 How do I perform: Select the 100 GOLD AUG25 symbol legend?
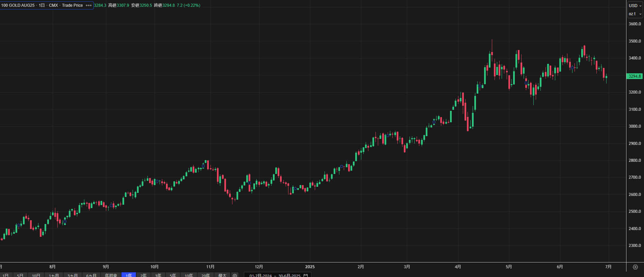[x=42, y=5]
